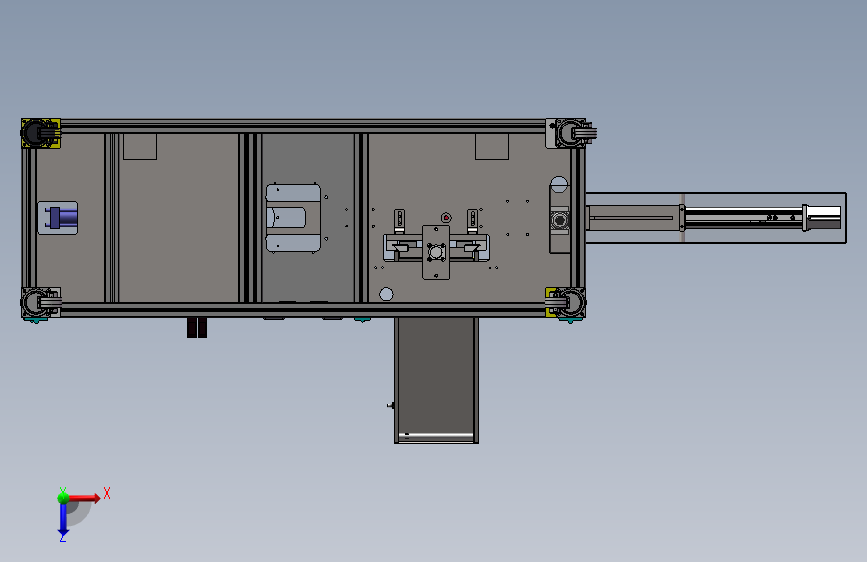
Task: Select the bearing block at frame's right edge
Action: [x=560, y=221]
